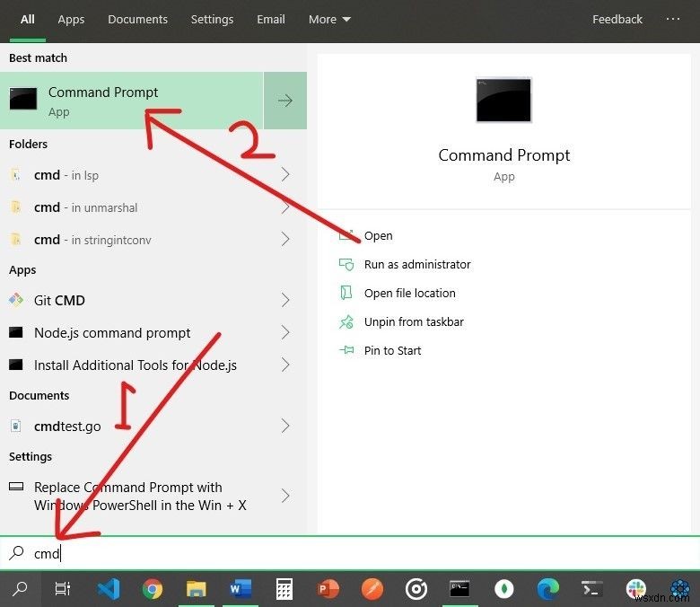Open Microsoft Word from the taskbar
Viewport: 700px width, 607px height.
[241, 589]
